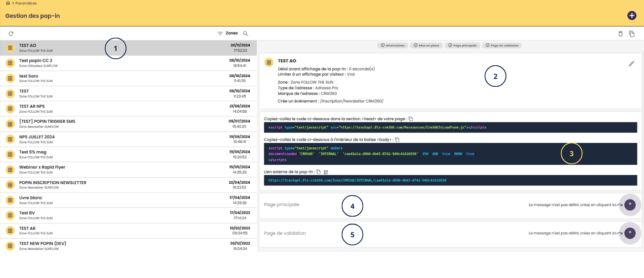Jump to the Mise en place section
This screenshot has height=278, width=644.
pos(426,45)
